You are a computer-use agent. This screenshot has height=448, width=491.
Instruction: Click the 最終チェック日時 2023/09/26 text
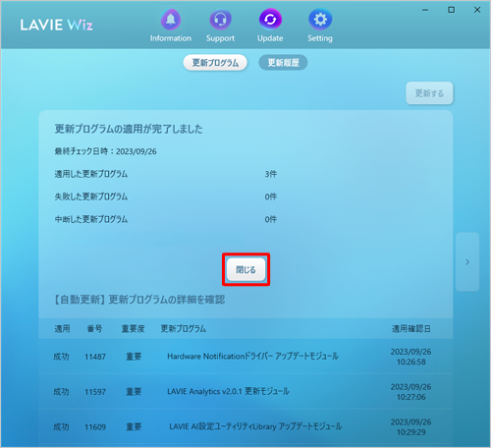[105, 151]
